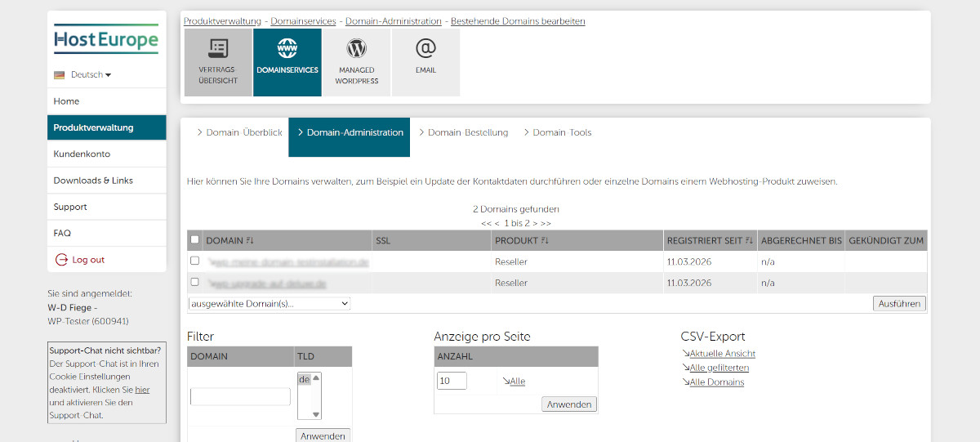Go to previous page with < arrow
Screen dimensions: 980x442
496,223
